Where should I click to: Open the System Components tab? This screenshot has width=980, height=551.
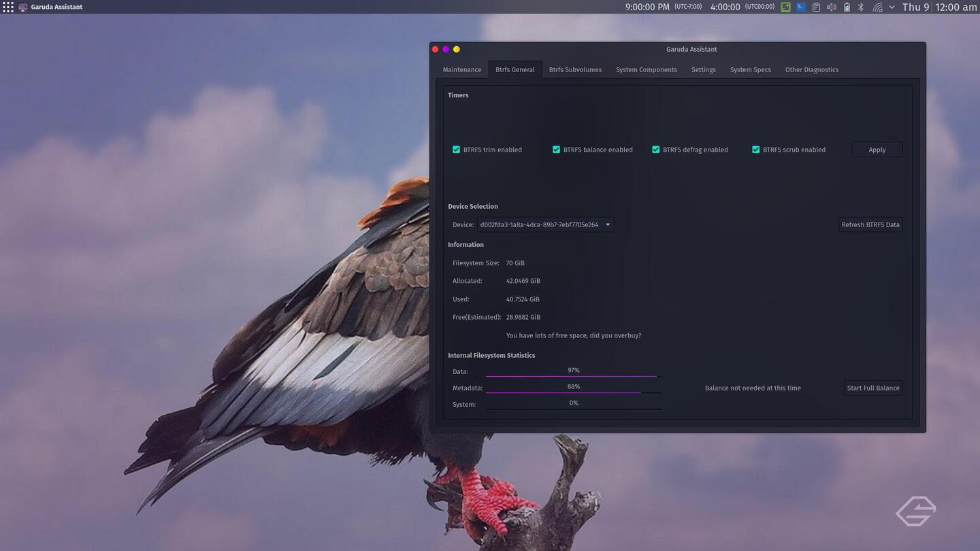click(x=647, y=69)
